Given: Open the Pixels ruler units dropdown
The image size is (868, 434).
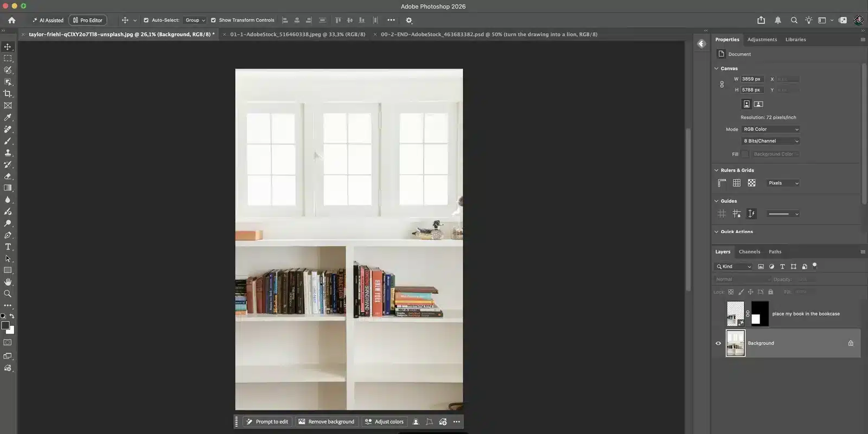Looking at the screenshot, I should (x=783, y=183).
